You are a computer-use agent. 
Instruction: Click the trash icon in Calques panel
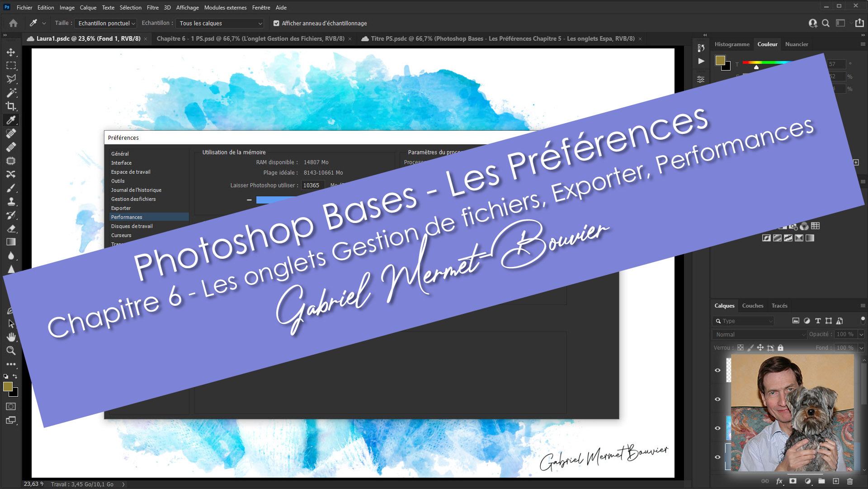(849, 481)
